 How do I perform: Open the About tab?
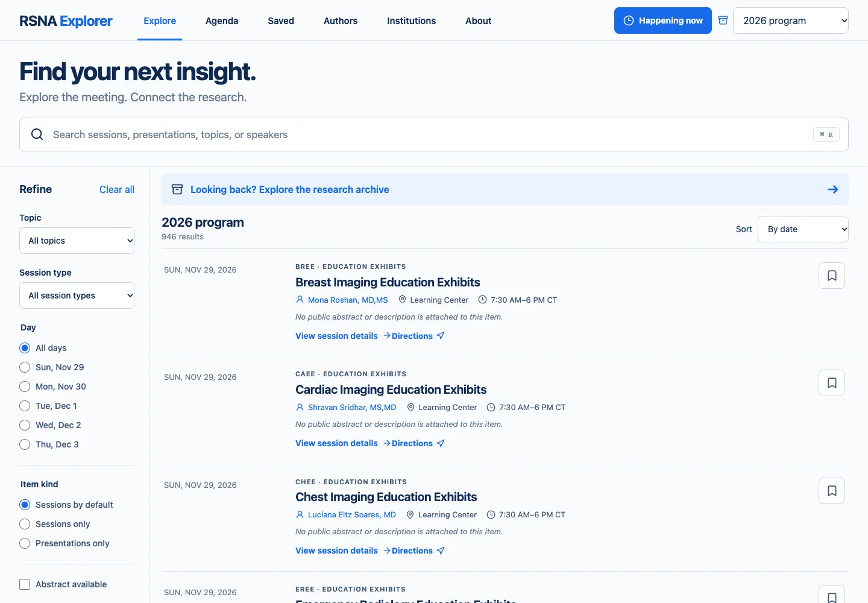479,21
